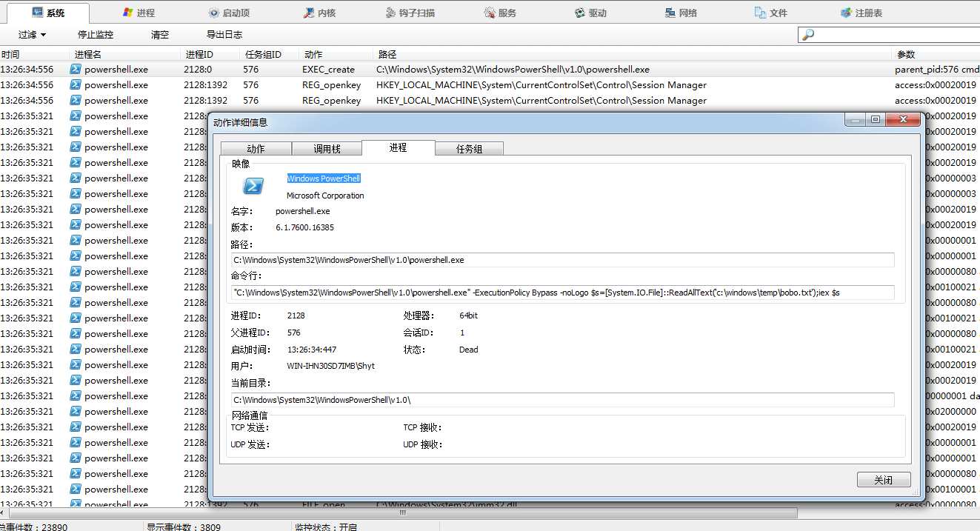This screenshot has height=531, width=980.
Task: Sort by the 任务组ID column header
Action: click(x=270, y=54)
